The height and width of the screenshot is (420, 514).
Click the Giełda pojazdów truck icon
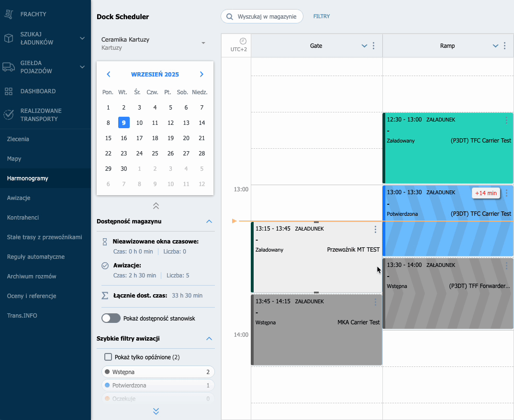[9, 67]
